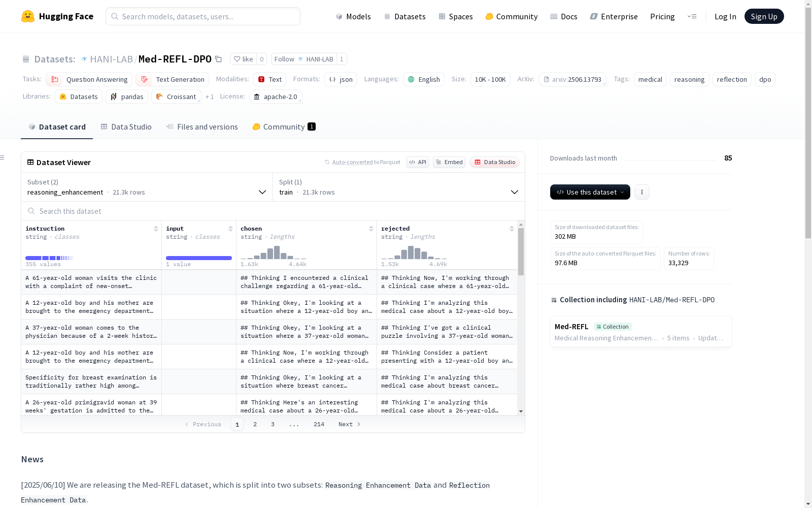Go to the Pricing page
This screenshot has height=508, width=812.
coord(662,16)
